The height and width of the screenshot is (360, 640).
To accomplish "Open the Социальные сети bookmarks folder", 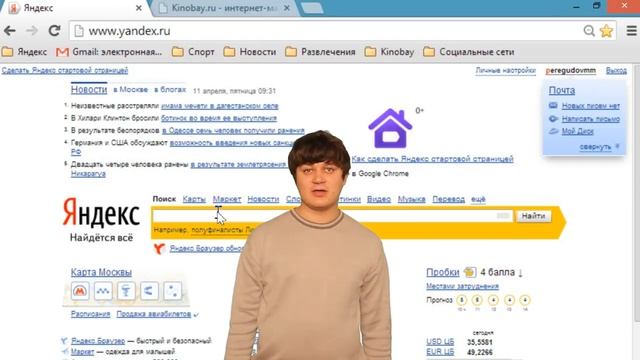I will tap(469, 52).
